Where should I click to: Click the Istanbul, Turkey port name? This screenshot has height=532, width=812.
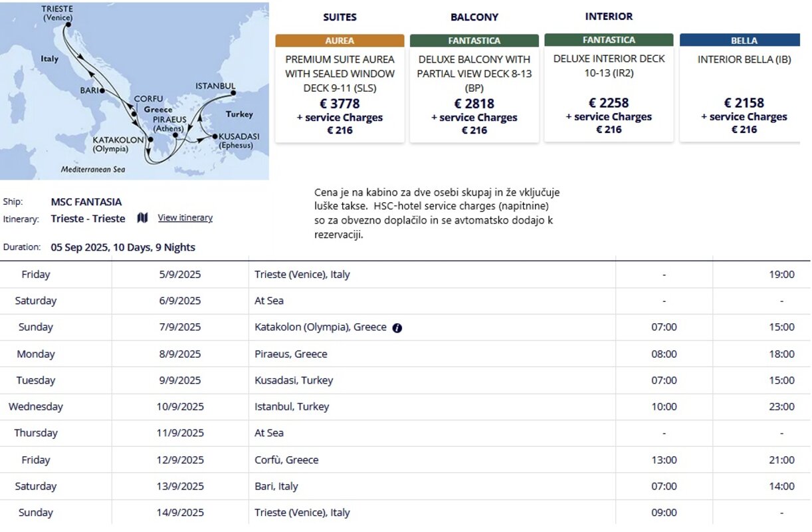(292, 406)
